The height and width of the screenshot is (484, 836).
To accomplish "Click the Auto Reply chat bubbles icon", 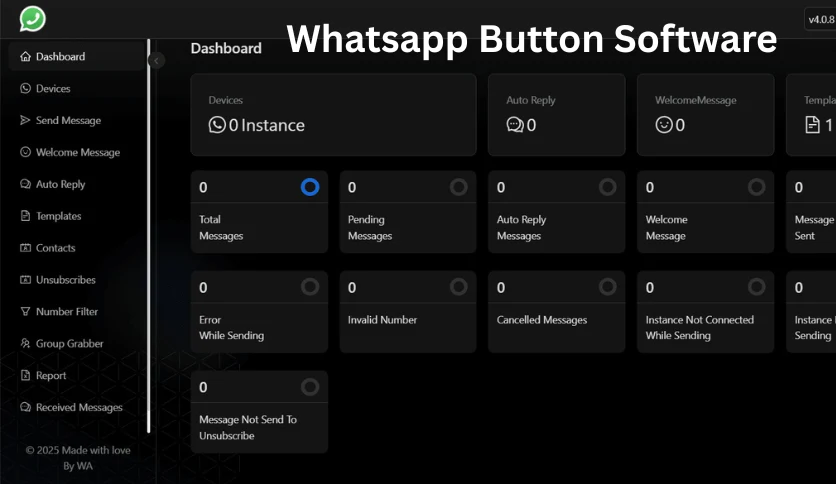I will (x=26, y=185).
